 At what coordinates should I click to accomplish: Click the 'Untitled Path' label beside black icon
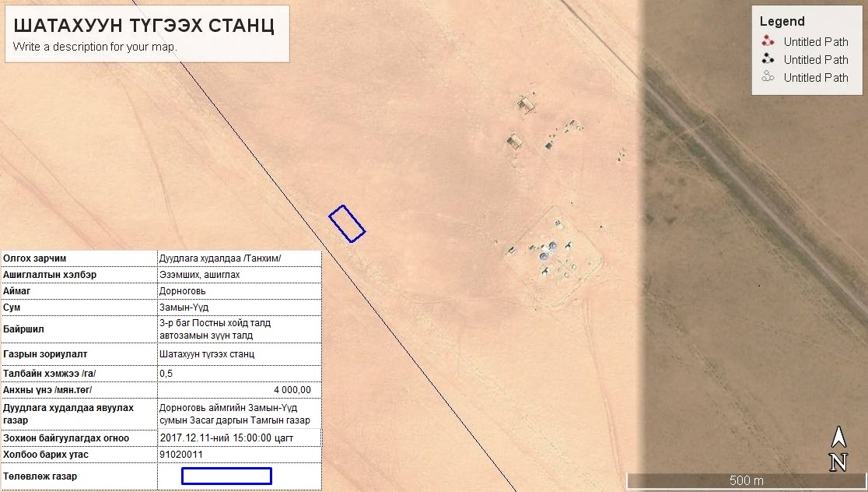815,59
